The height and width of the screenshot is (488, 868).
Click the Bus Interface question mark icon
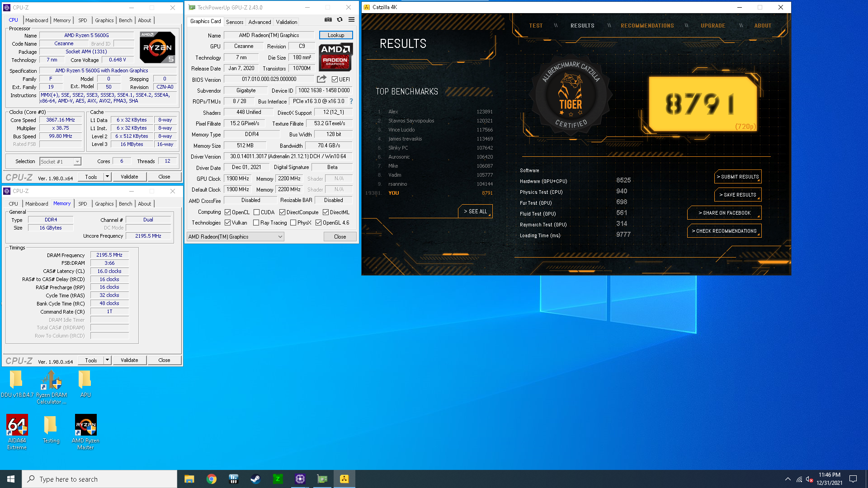click(x=351, y=101)
